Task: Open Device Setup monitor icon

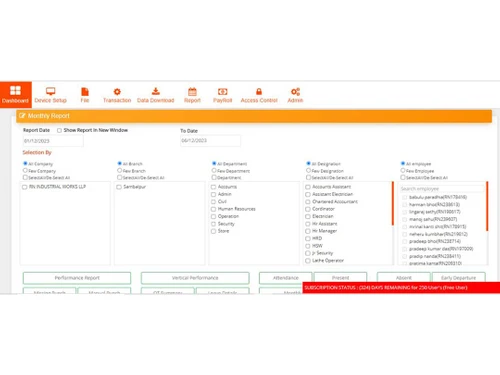Action: 51,91
